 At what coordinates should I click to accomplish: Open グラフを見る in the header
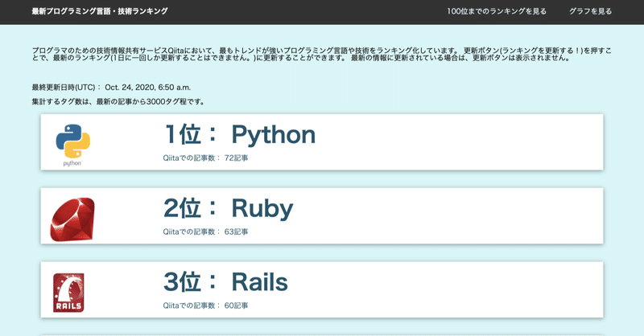click(x=590, y=11)
